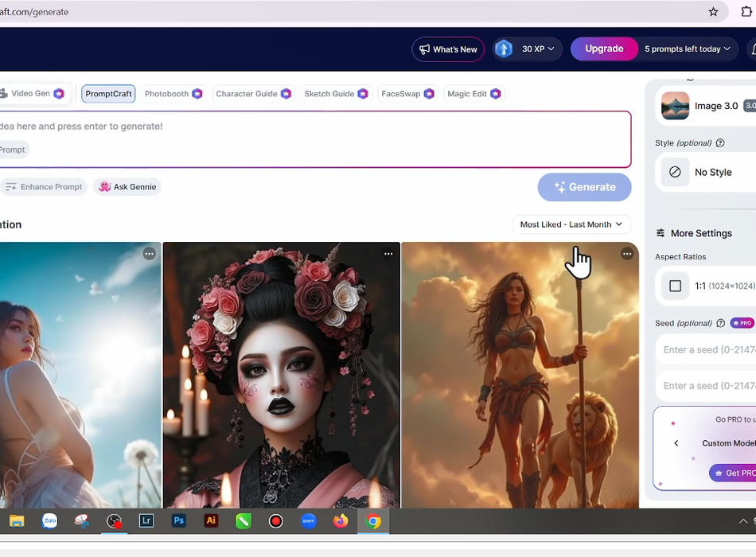Click the Ask Gennie octopus button
Image resolution: width=756 pixels, height=557 pixels.
click(x=127, y=187)
